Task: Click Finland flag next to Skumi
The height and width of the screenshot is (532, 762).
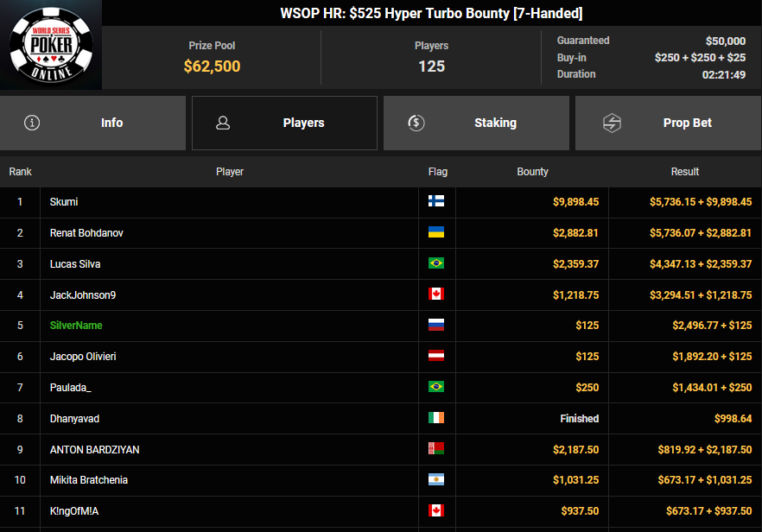Action: (436, 202)
